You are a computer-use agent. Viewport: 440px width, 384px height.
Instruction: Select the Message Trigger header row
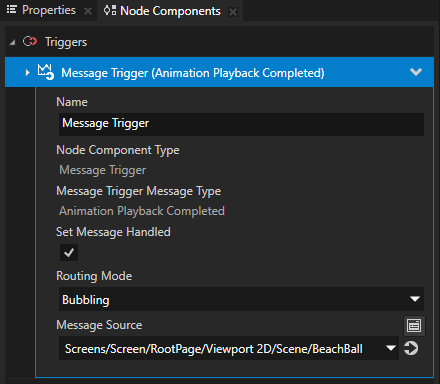219,72
